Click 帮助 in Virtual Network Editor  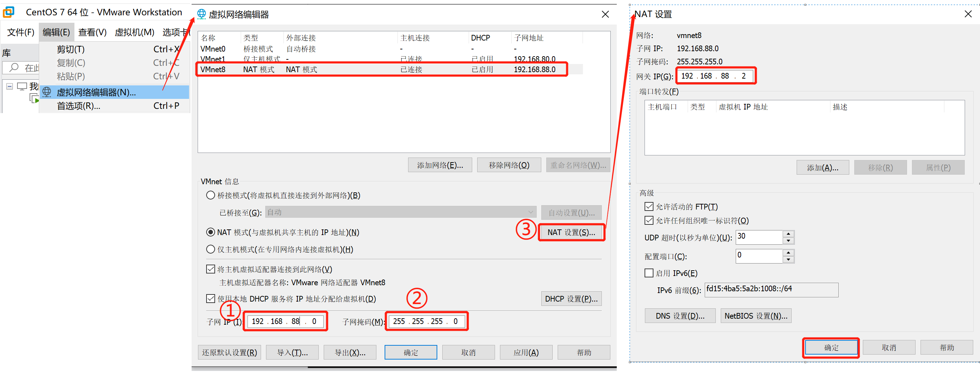click(x=584, y=352)
